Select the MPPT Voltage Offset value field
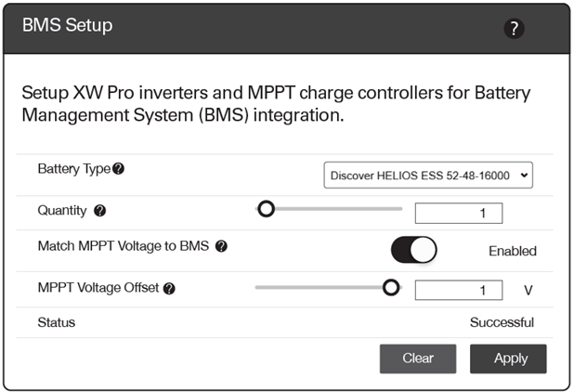Viewport: 574px width, 392px height. [x=459, y=290]
